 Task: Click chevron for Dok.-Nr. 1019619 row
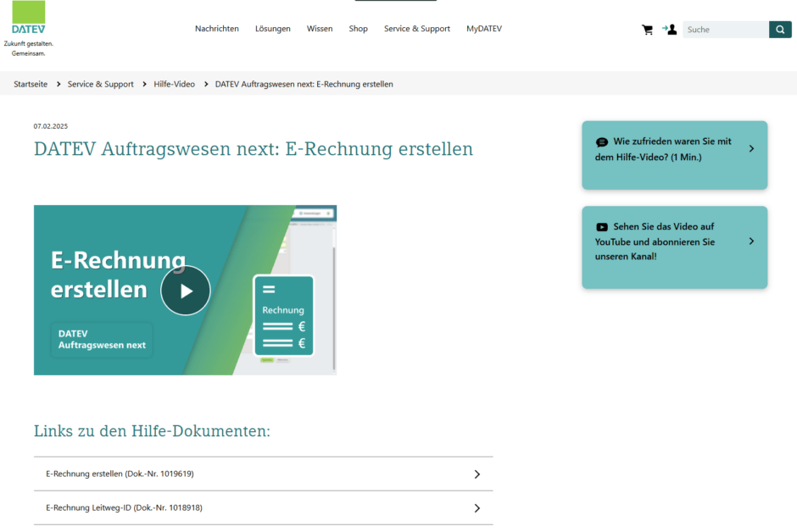click(477, 474)
